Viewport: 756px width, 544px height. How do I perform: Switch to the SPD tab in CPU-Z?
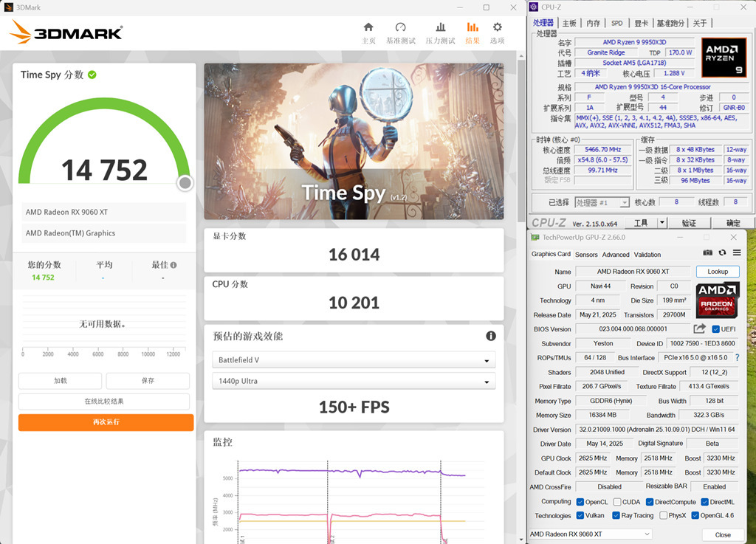[x=616, y=23]
